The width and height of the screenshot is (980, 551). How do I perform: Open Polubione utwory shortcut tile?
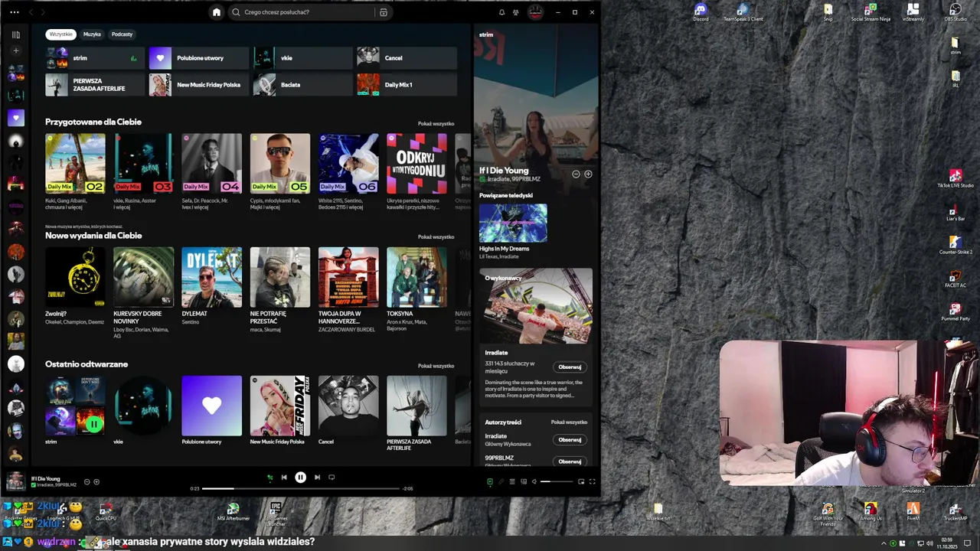(199, 58)
